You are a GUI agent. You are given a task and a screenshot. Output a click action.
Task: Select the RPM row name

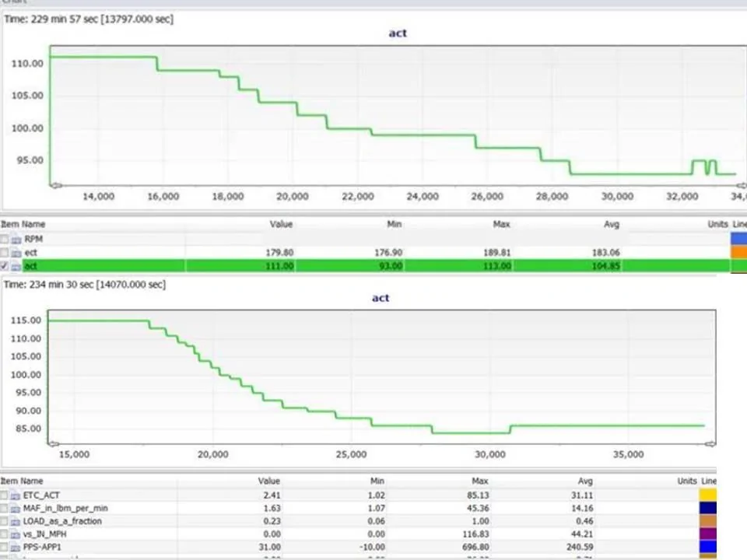[33, 239]
